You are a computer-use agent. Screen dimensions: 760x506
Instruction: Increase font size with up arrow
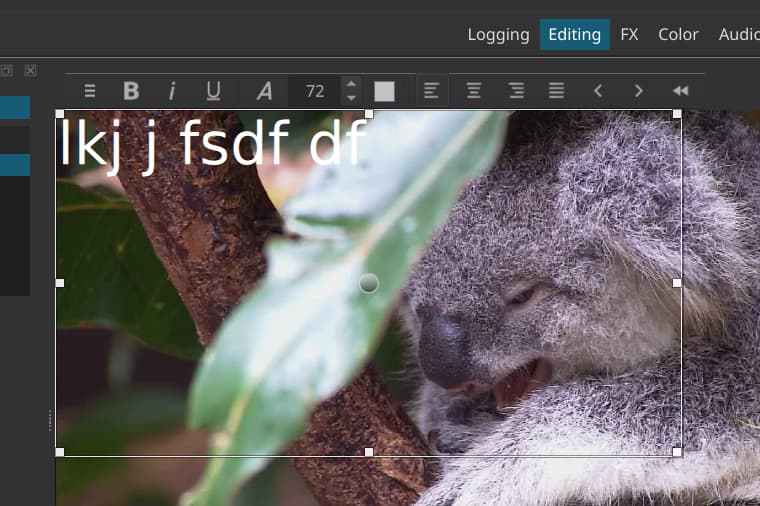351,84
